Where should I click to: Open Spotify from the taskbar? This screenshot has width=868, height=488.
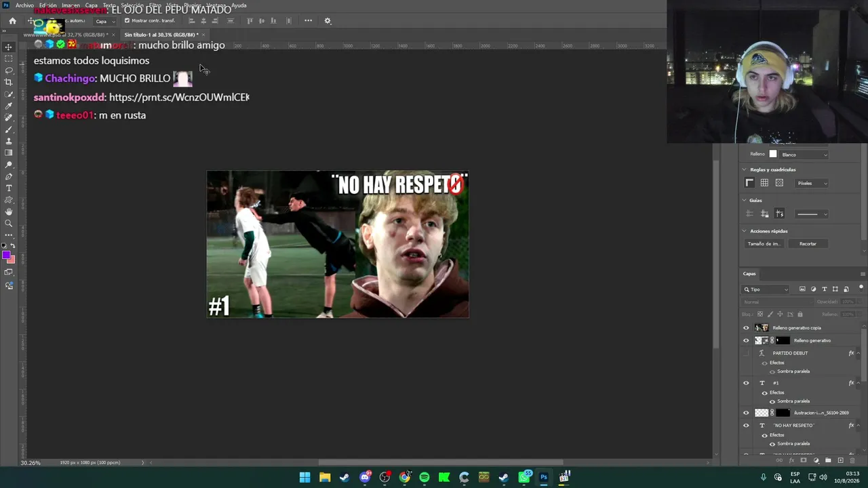(x=424, y=477)
